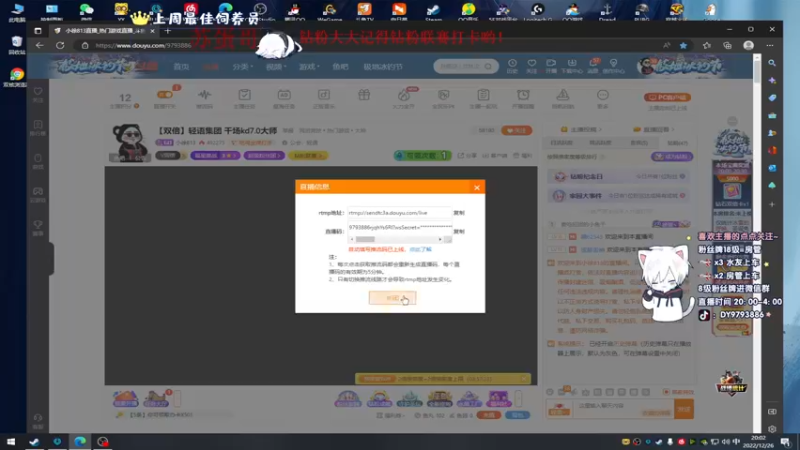
Task: Click the blue learn-more link in dialog
Action: tap(420, 249)
